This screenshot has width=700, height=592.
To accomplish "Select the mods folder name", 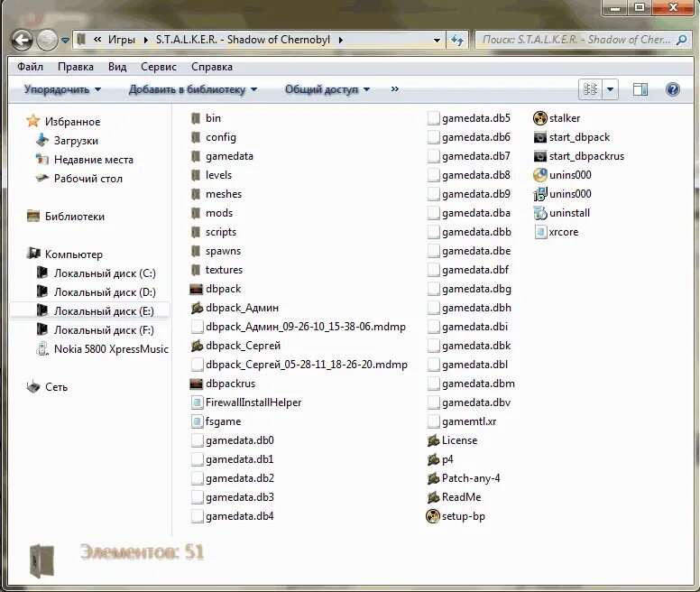I will click(x=219, y=213).
